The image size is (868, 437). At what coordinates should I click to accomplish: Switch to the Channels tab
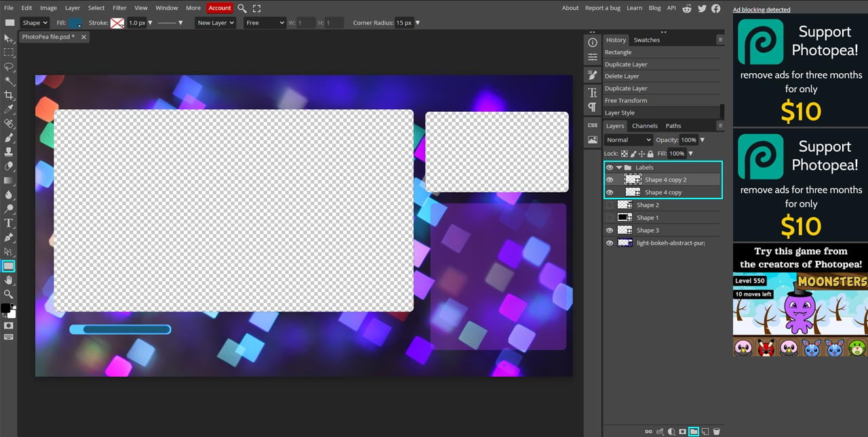click(644, 125)
